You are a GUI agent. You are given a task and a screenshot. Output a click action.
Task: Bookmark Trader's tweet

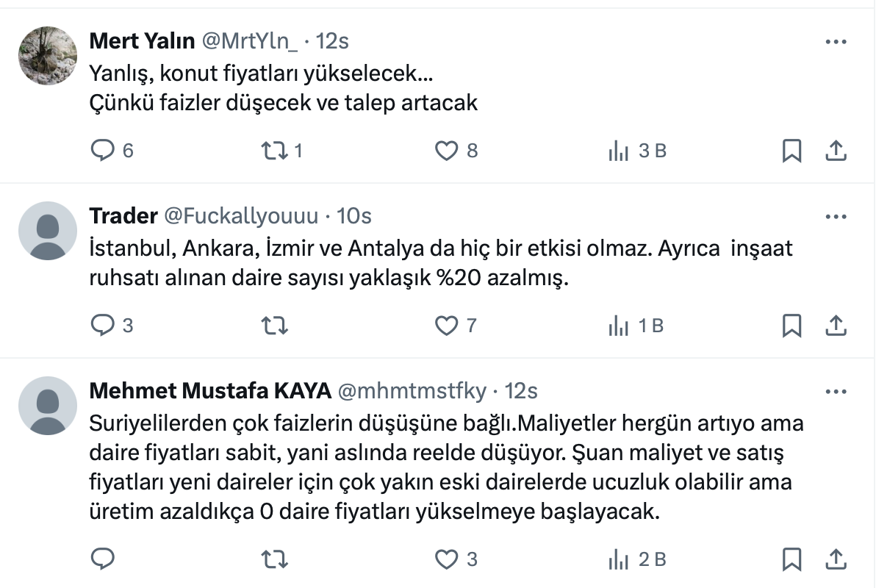point(791,326)
